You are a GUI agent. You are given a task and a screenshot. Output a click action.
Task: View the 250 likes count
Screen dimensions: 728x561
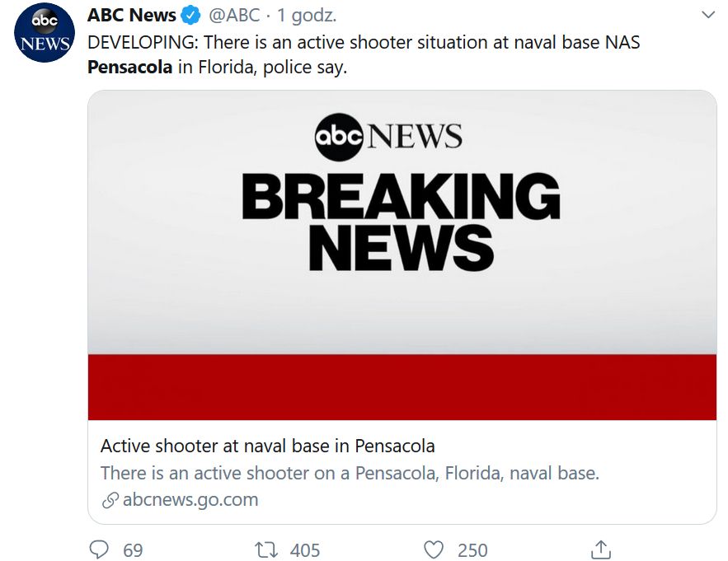tap(472, 550)
